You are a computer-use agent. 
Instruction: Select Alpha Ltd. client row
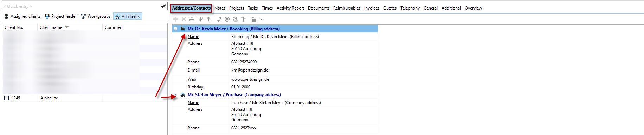85,98
